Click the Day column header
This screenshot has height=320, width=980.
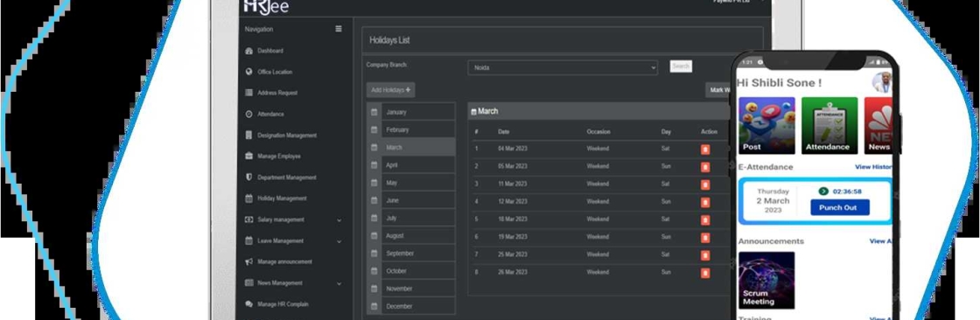(666, 132)
